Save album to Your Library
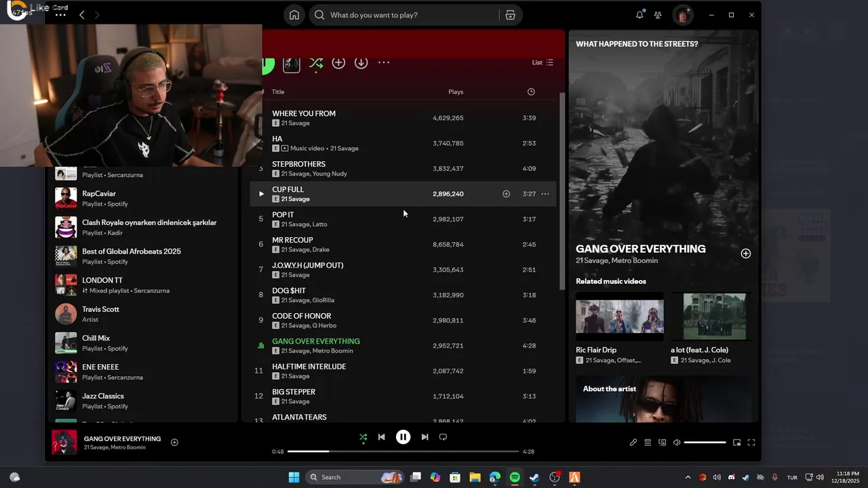Screen dimensions: 868x488 pyautogui.click(x=338, y=62)
